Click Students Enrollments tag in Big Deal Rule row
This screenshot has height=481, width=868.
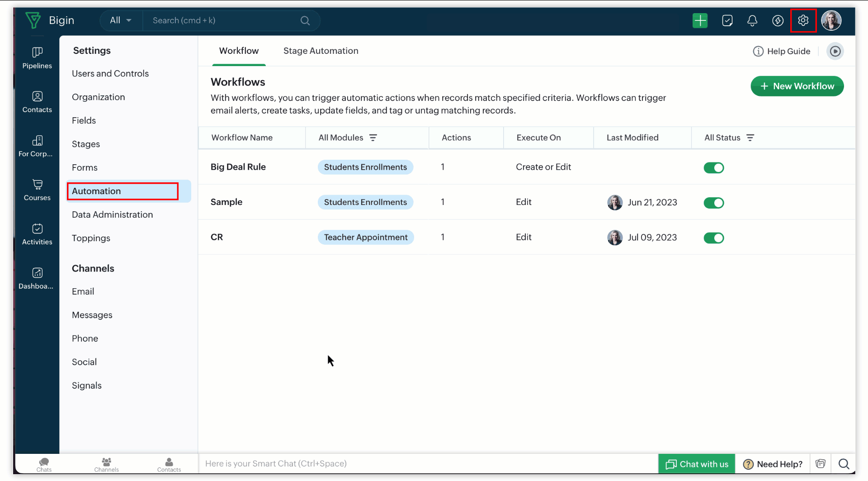coord(365,167)
